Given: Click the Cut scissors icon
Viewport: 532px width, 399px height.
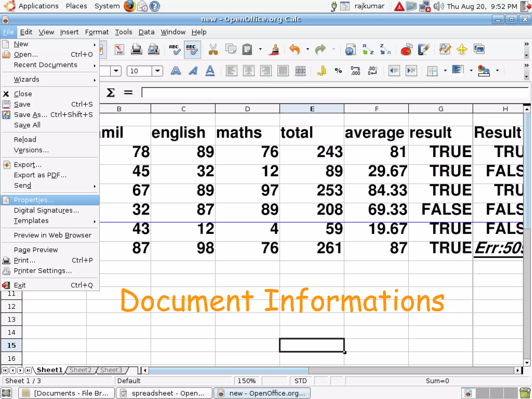Looking at the screenshot, I should click(x=213, y=49).
